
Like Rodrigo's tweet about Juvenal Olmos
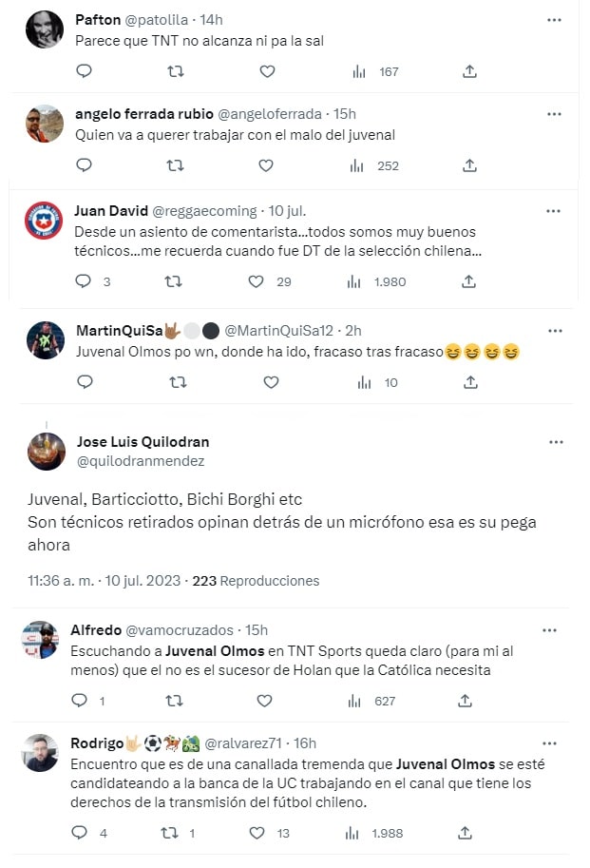[x=256, y=832]
